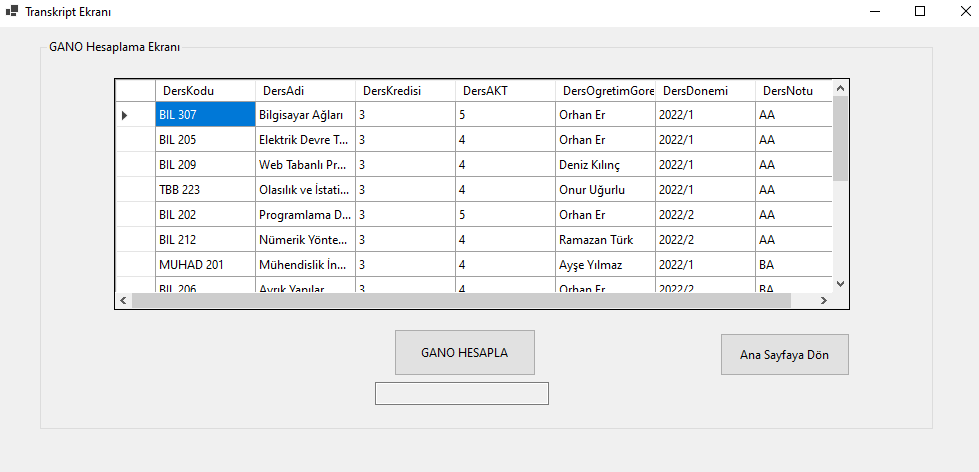Click the horizontal scrollbar thumb

[461, 300]
